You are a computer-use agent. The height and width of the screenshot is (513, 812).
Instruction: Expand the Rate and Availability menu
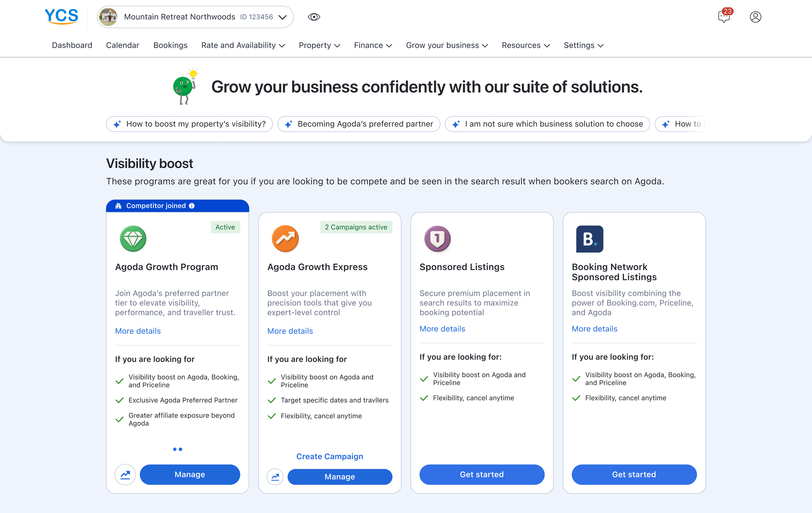(243, 45)
